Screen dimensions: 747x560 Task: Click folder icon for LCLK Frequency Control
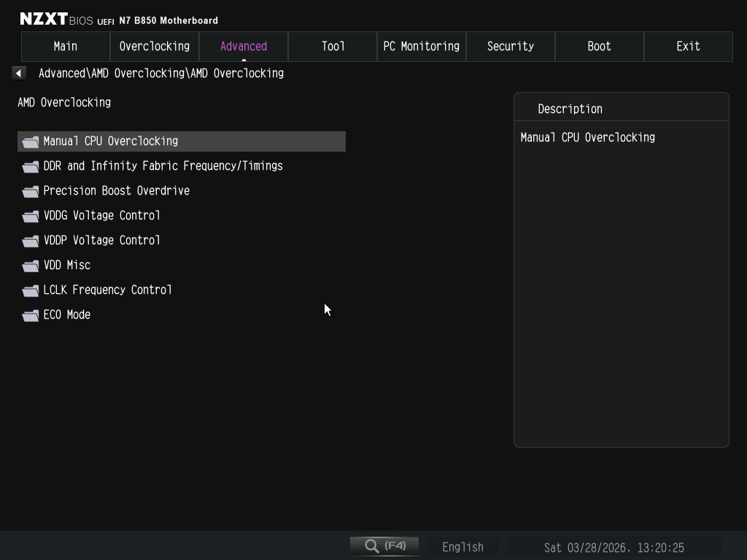[31, 290]
